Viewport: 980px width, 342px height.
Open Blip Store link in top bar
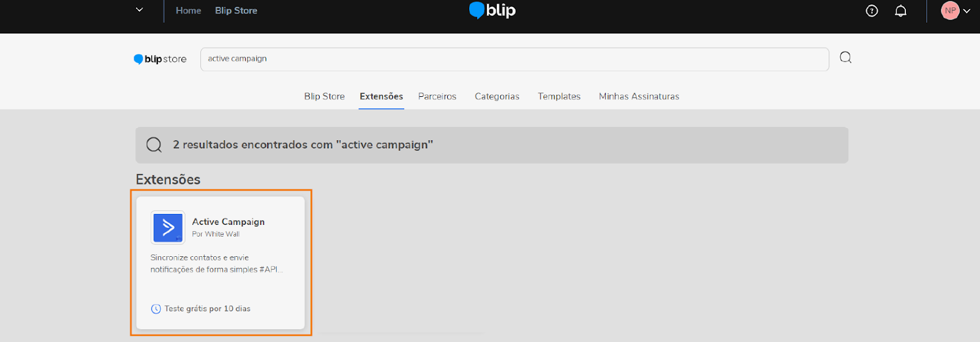(x=236, y=10)
